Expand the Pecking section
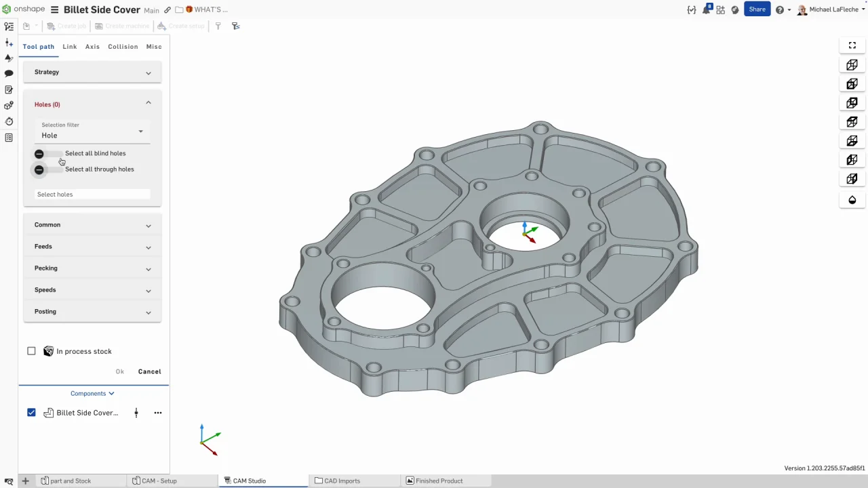The image size is (868, 488). 92,268
